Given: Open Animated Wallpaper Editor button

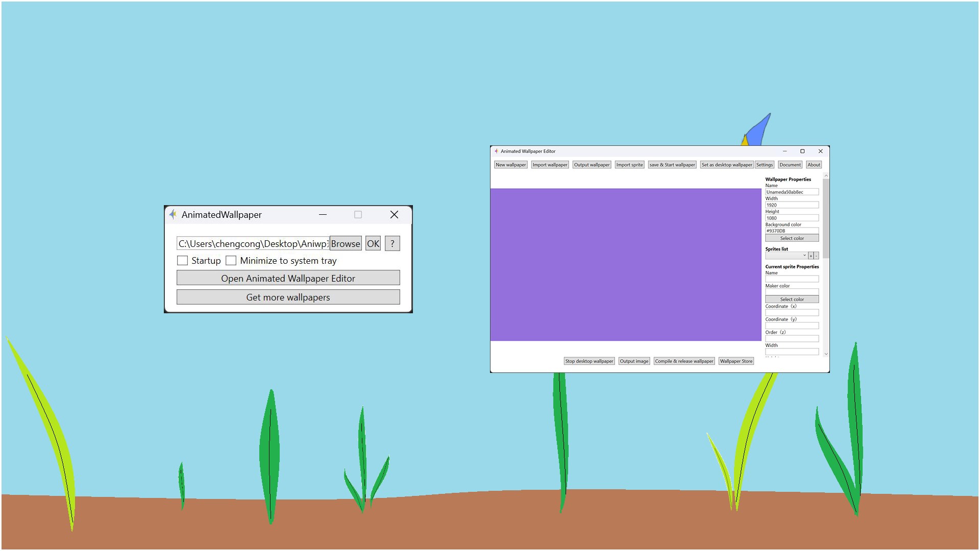Looking at the screenshot, I should coord(288,279).
